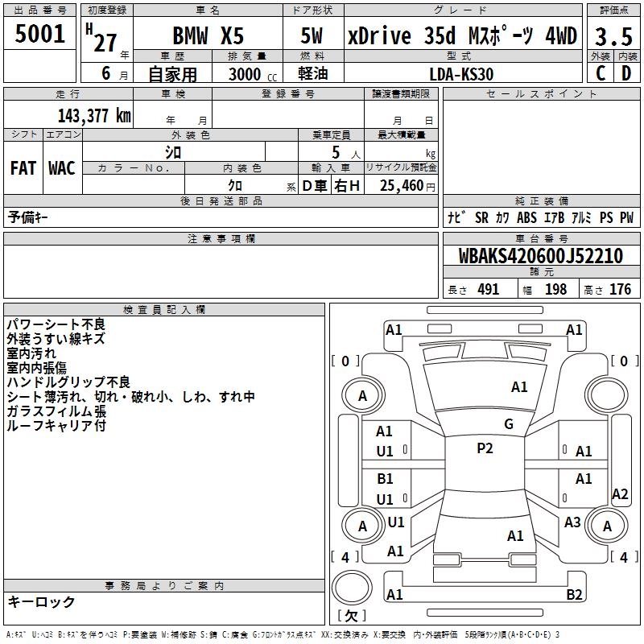Select the exterior color シロ
The width and height of the screenshot is (644, 644).
[173, 152]
